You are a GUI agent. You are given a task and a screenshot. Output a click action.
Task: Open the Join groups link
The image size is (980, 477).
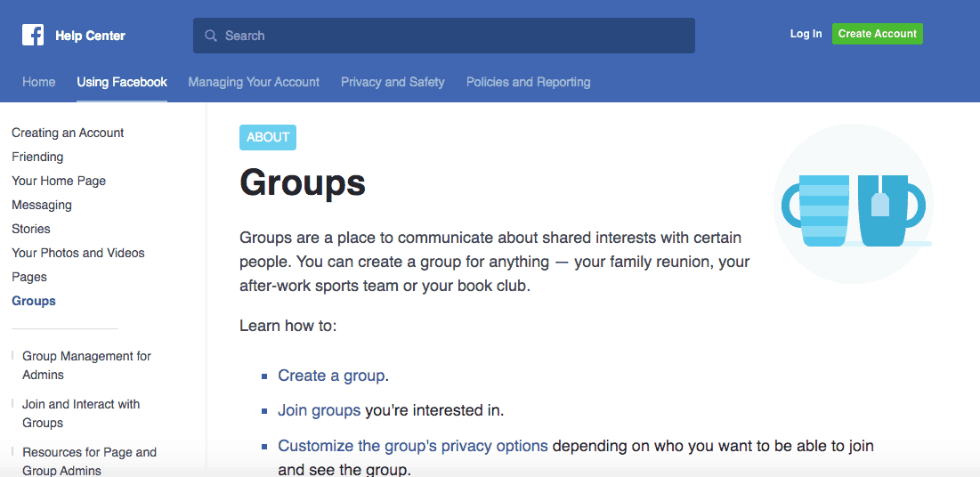pos(320,411)
